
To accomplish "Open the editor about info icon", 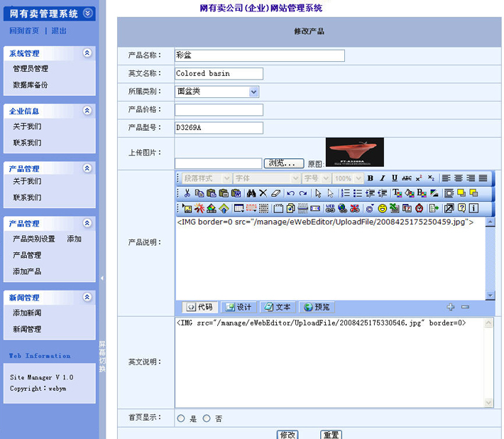I will (473, 208).
